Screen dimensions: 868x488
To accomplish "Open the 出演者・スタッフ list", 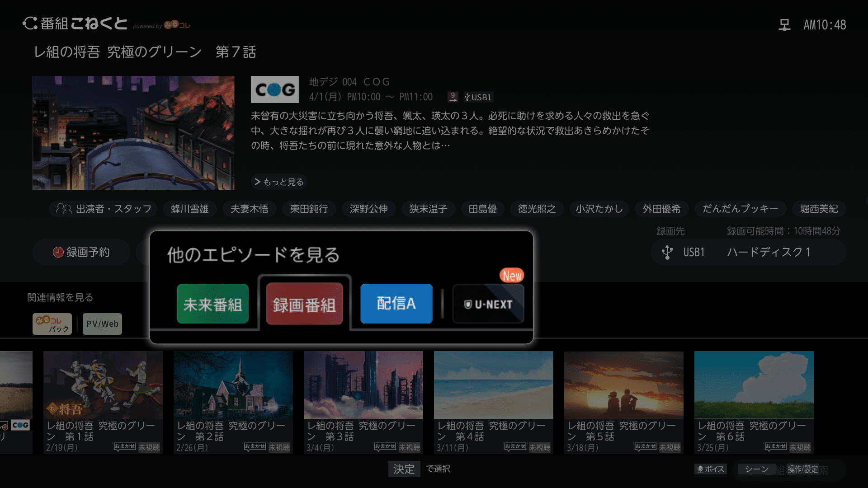I will click(x=104, y=209).
